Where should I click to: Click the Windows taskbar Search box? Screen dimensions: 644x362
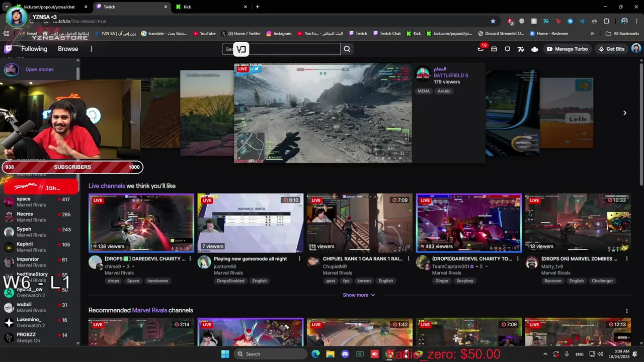[270, 354]
